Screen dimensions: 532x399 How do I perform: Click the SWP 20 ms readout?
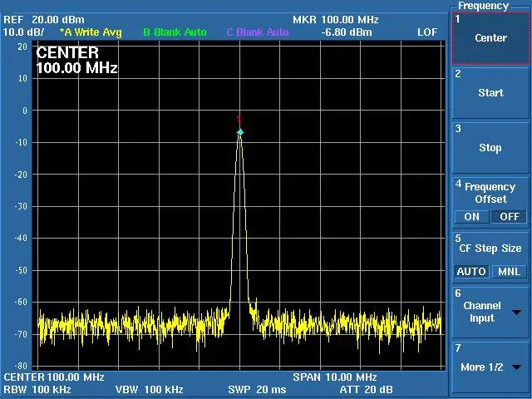[257, 390]
